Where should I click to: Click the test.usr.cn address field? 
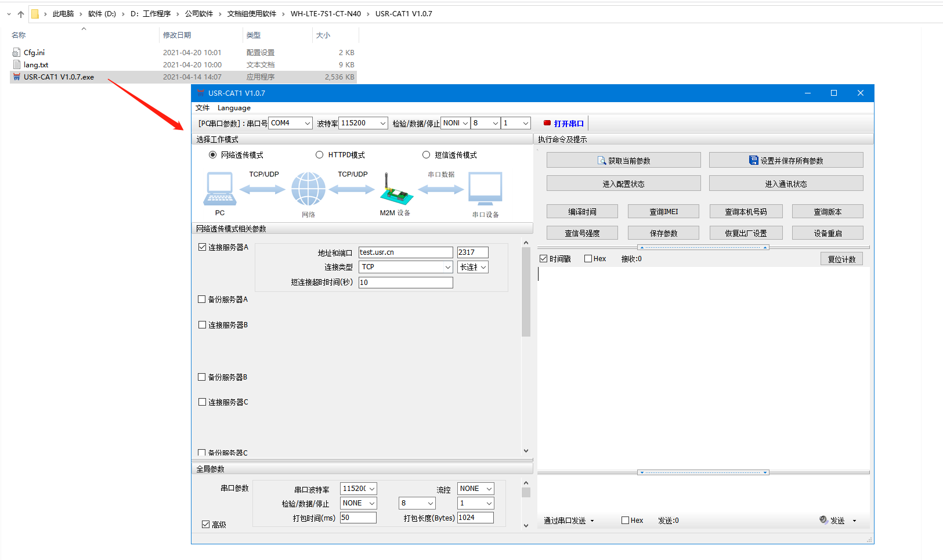pos(406,252)
